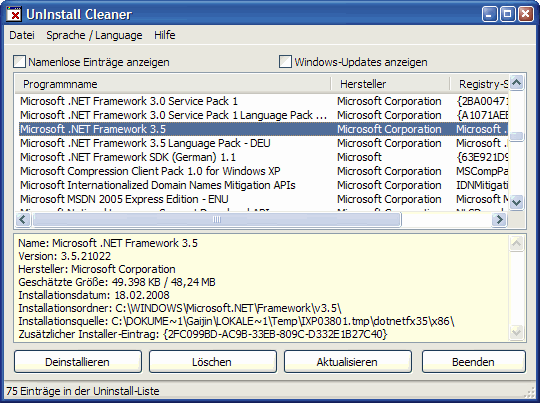Close the UnInstall Cleaner window

[525, 14]
